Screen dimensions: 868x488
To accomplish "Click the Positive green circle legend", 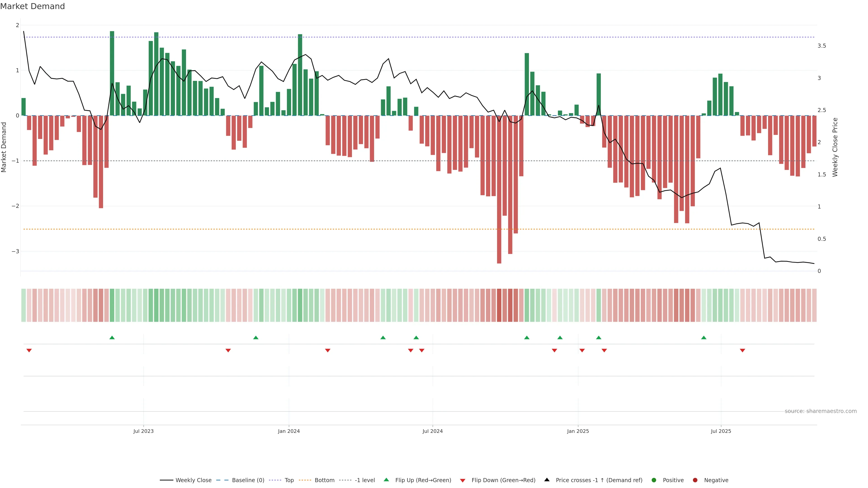I will 654,480.
